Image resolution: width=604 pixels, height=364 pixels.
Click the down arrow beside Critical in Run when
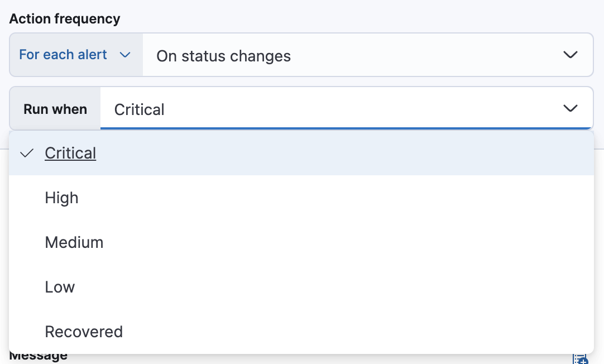pos(571,108)
